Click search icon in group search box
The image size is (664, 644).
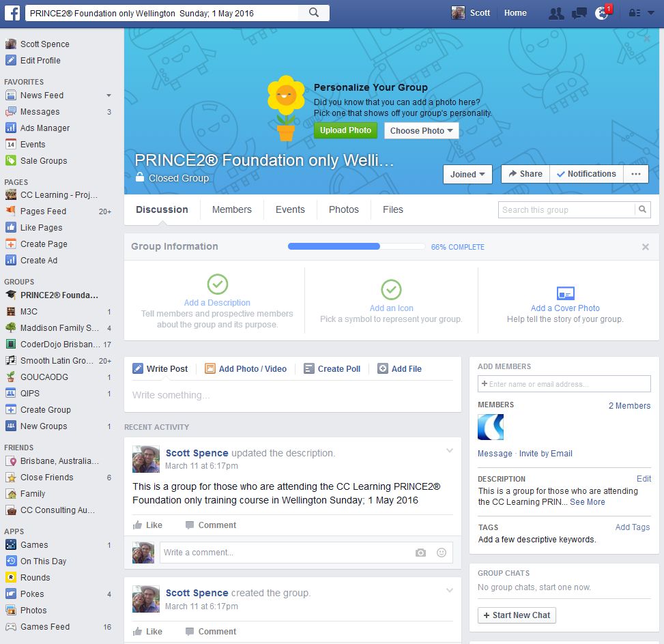pos(642,209)
